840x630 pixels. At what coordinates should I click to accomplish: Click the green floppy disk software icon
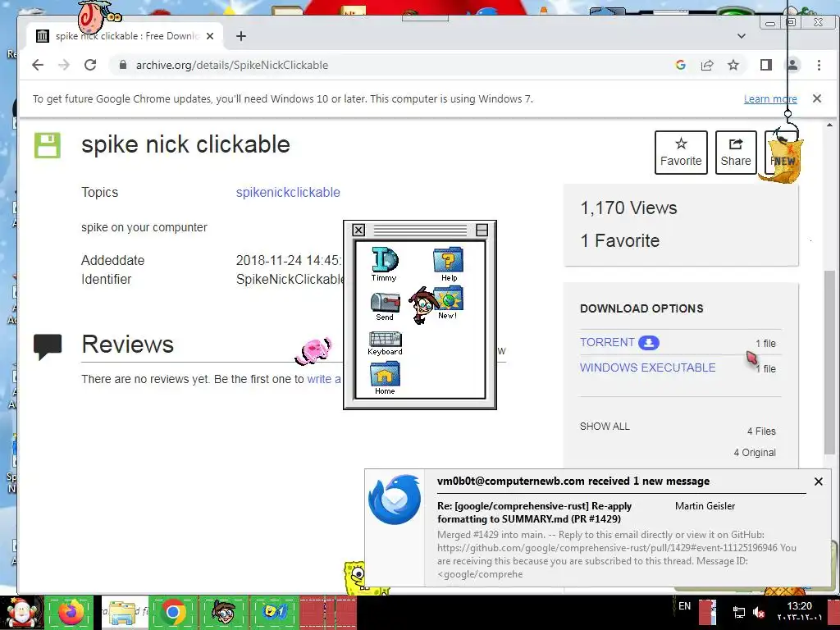tap(48, 145)
